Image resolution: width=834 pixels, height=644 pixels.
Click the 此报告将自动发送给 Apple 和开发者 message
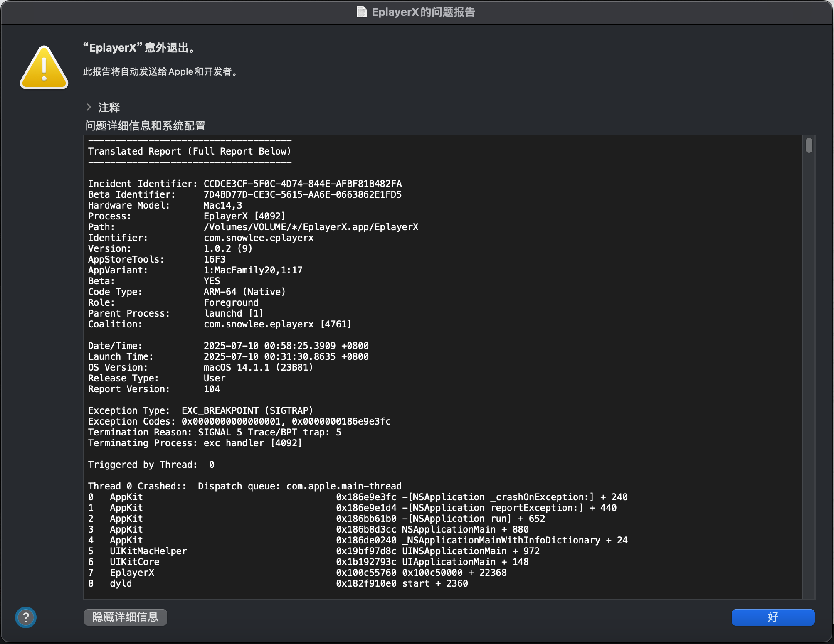160,71
